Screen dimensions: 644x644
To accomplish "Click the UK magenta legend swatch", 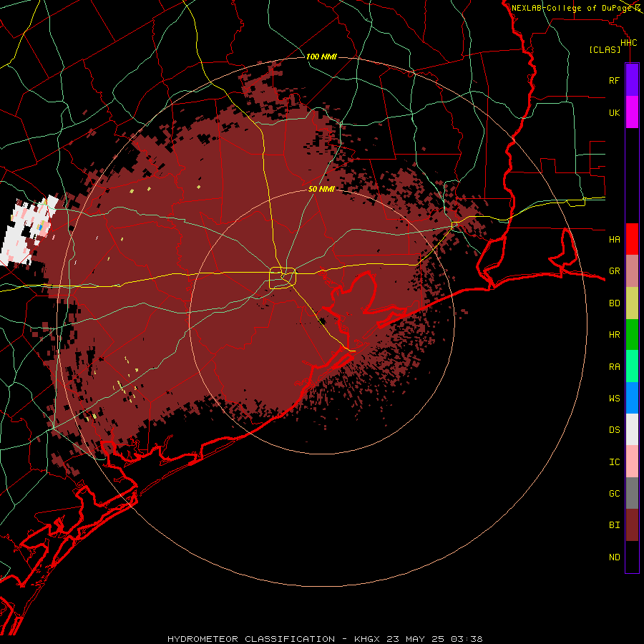I will [632, 112].
